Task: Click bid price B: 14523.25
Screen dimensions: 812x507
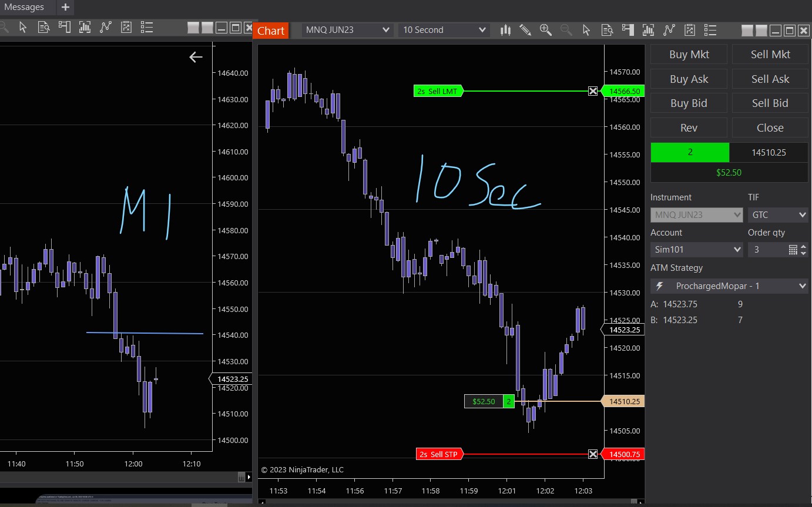Action: (674, 320)
